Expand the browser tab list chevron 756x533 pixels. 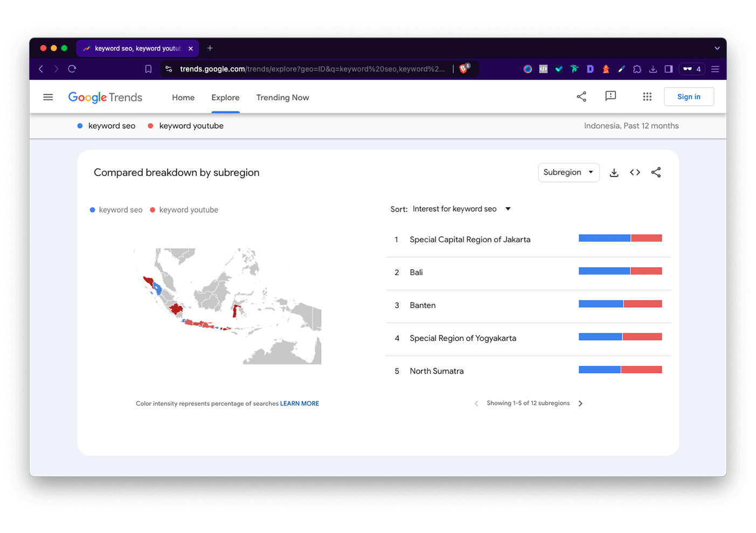tap(717, 48)
